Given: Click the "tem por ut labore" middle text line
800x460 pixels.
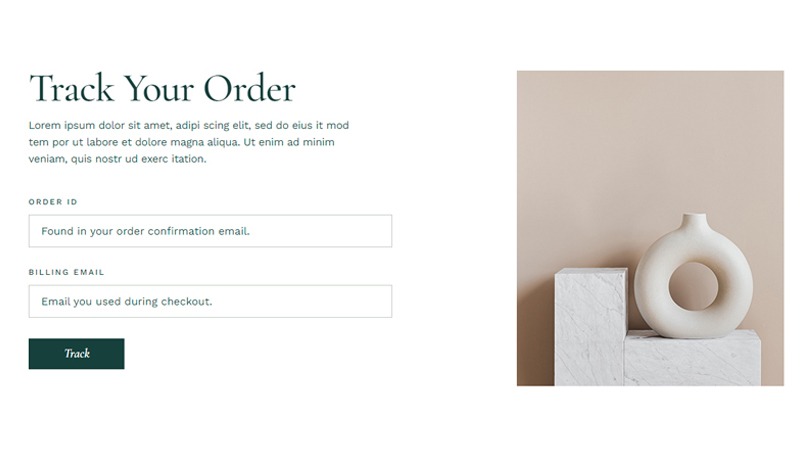Looking at the screenshot, I should (182, 142).
